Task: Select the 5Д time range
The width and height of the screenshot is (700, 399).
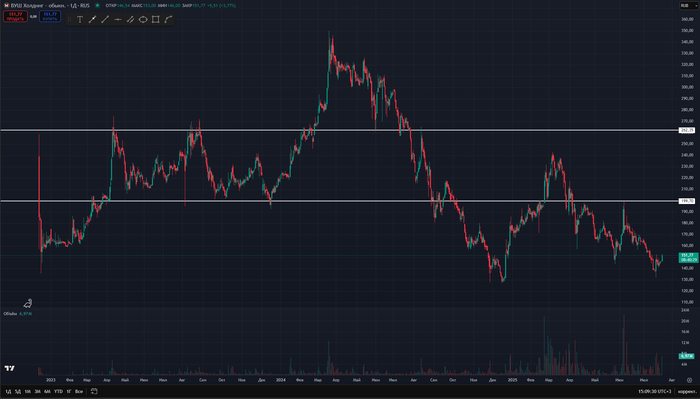Action: pyautogui.click(x=18, y=391)
